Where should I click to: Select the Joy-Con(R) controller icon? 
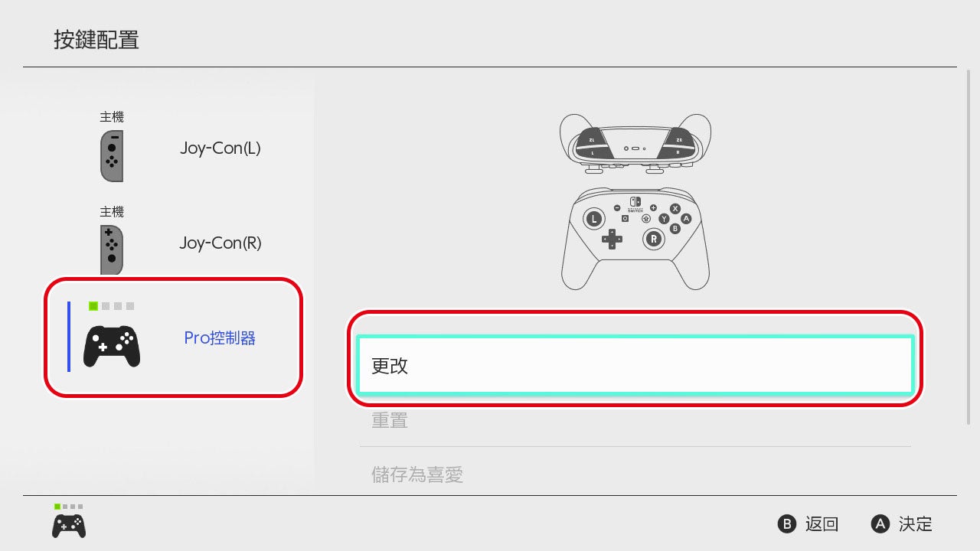point(112,249)
